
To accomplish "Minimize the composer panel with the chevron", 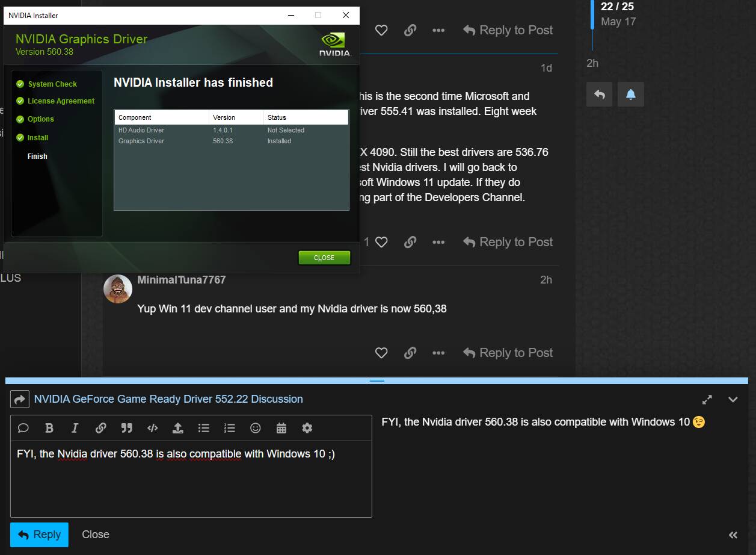I will [733, 400].
